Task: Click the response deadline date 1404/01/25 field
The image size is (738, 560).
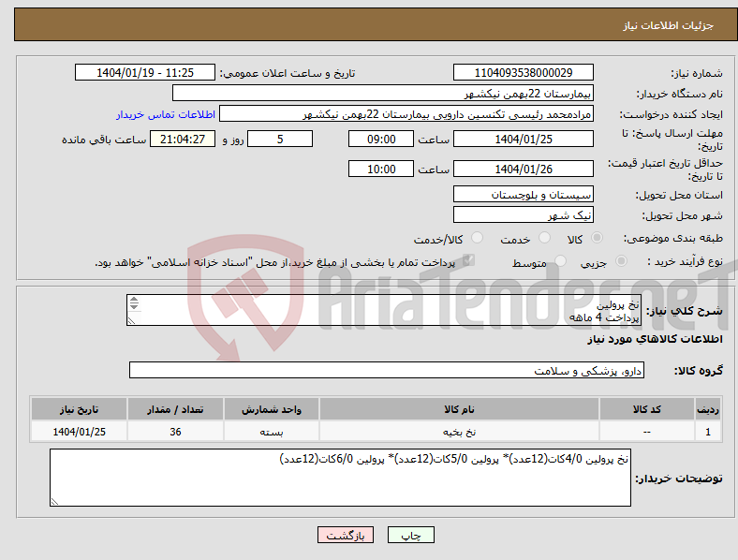Action: click(523, 139)
